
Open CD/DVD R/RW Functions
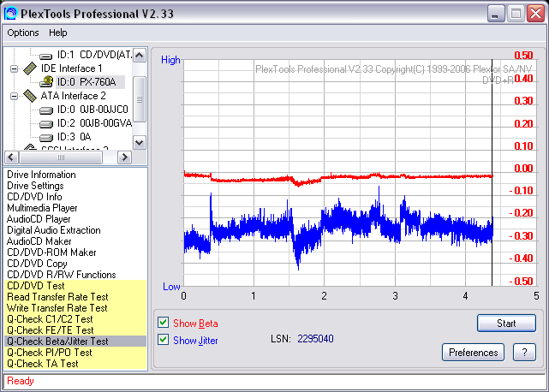click(62, 275)
